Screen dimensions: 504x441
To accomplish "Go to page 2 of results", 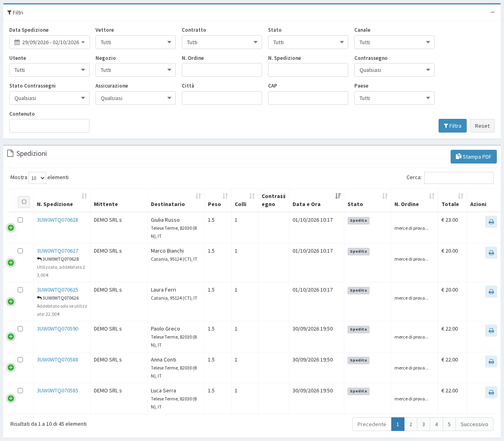I will pyautogui.click(x=411, y=424).
